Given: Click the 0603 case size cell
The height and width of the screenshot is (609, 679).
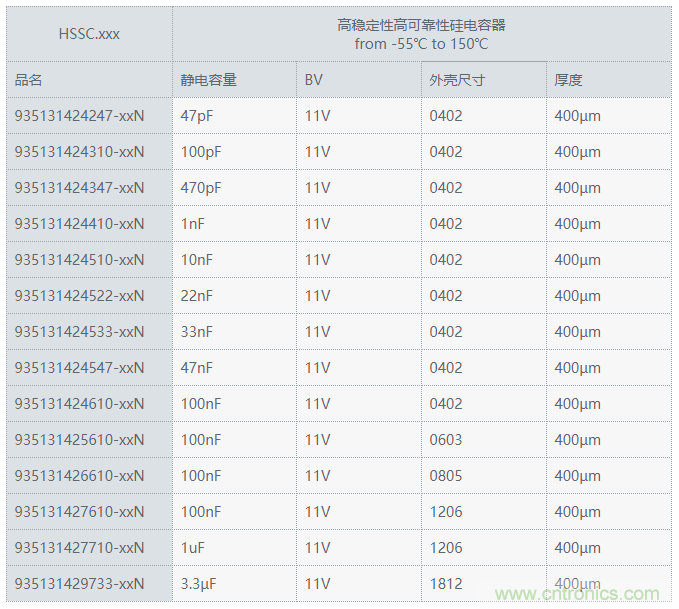Looking at the screenshot, I should (x=446, y=440).
